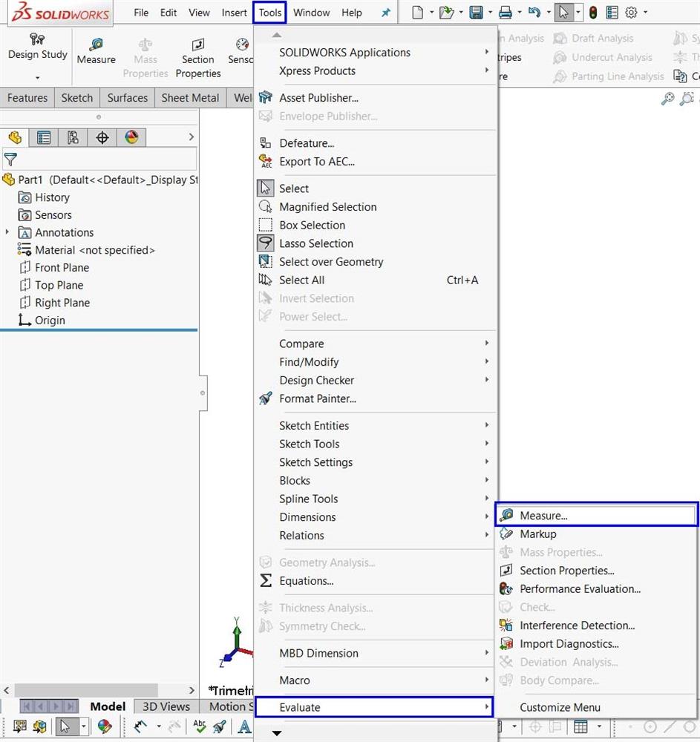Click the File Properties icon in top toolbar
This screenshot has height=742, width=700.
point(612,13)
